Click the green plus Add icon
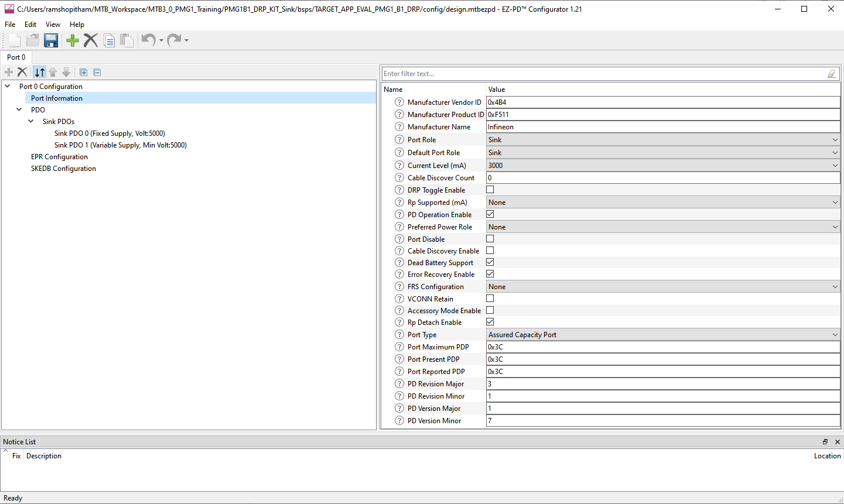This screenshot has width=844, height=504. pos(73,40)
